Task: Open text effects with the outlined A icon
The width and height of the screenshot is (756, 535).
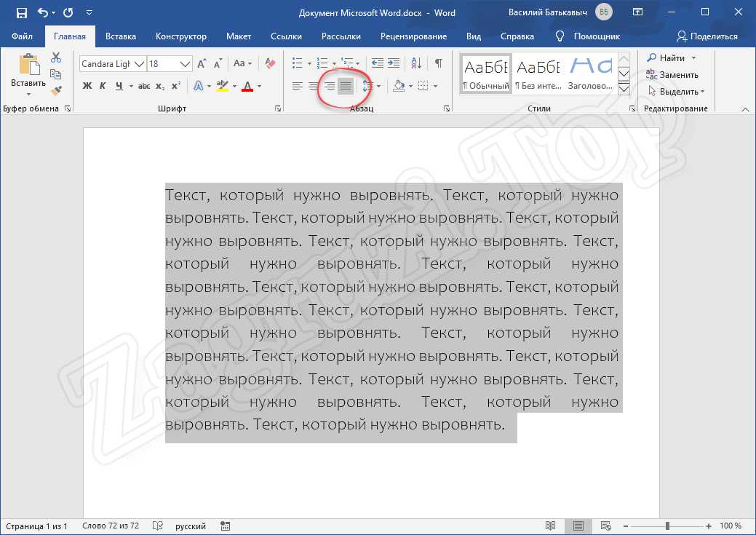Action: (198, 87)
